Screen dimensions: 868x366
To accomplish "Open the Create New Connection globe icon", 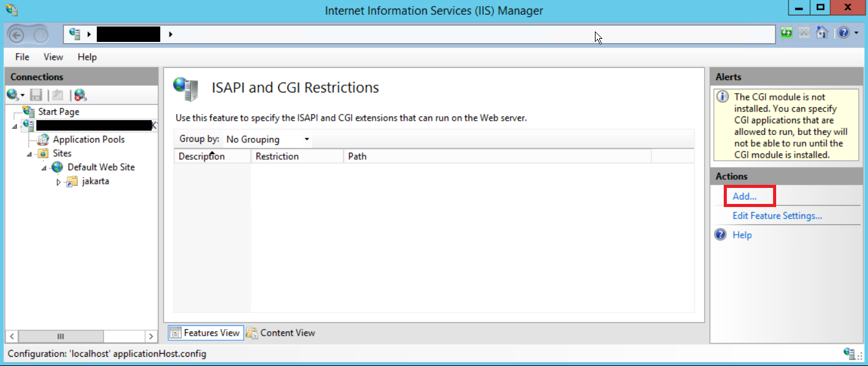I will 14,94.
